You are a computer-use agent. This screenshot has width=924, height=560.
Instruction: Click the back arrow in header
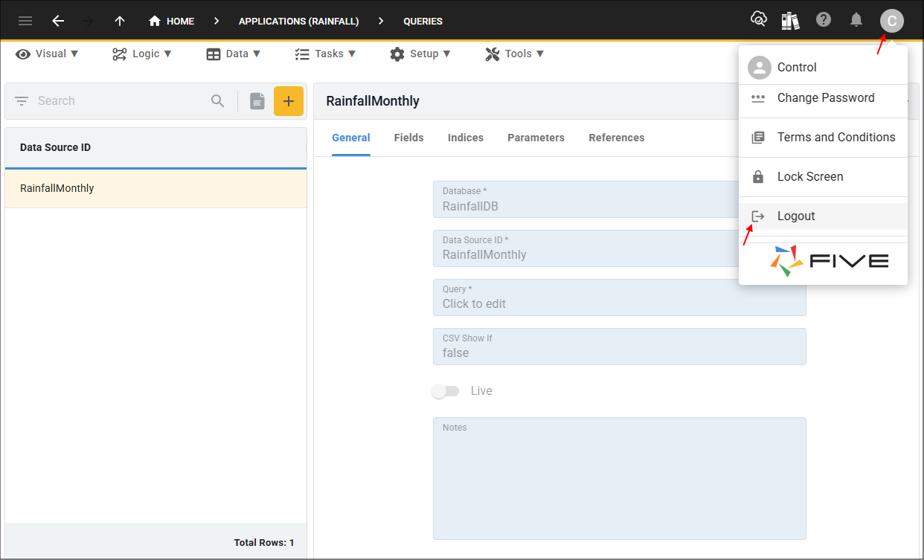(x=58, y=21)
